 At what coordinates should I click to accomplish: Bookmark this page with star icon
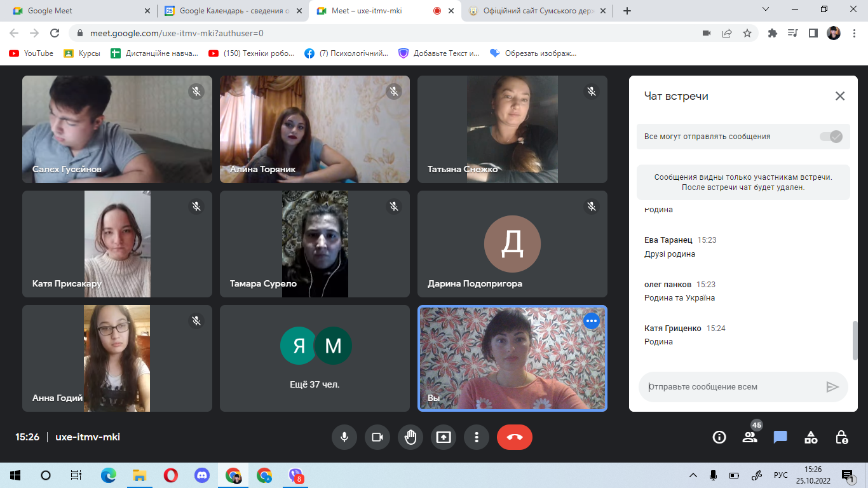747,33
